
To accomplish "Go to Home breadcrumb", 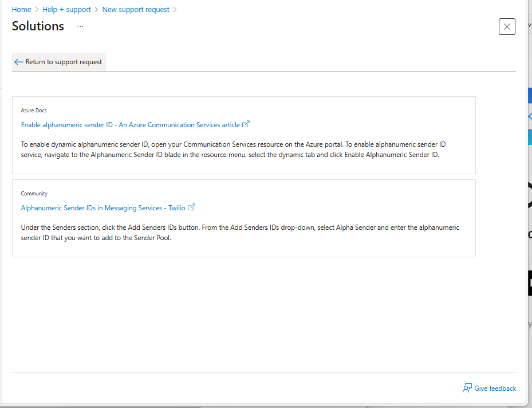I will coord(21,10).
